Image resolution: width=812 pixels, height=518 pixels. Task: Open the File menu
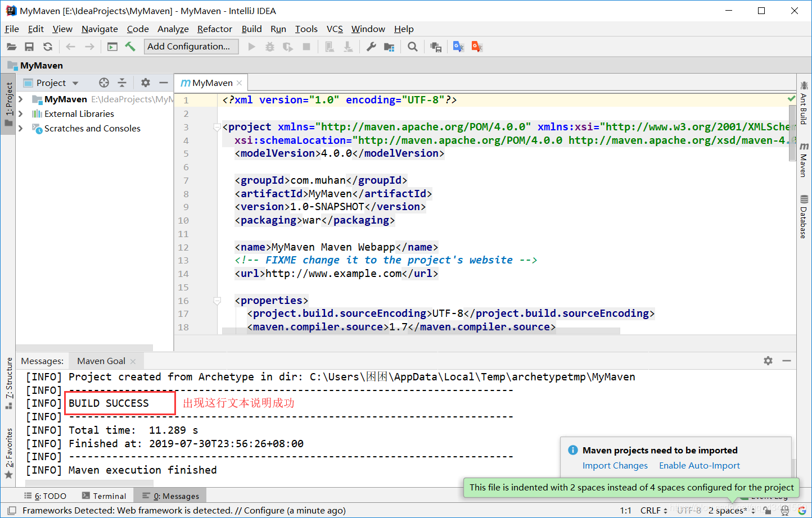point(12,29)
